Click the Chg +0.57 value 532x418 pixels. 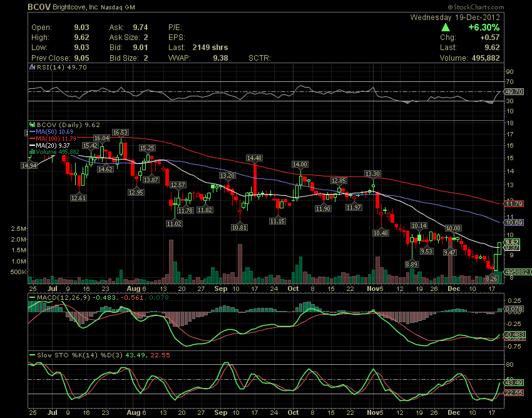pos(490,38)
